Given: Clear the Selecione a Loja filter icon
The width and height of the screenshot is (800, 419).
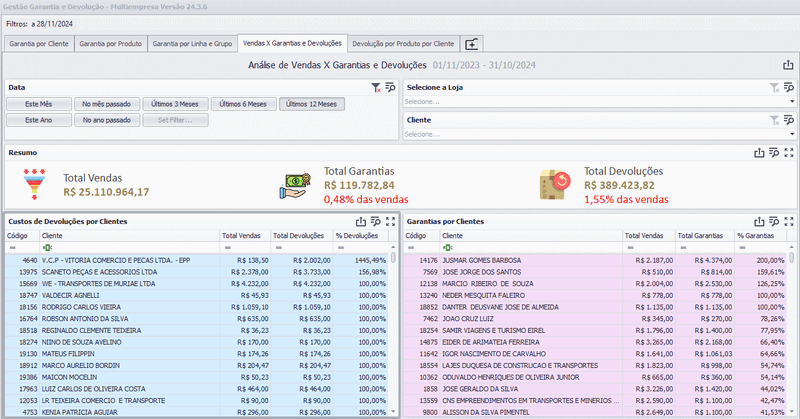Looking at the screenshot, I should point(774,88).
